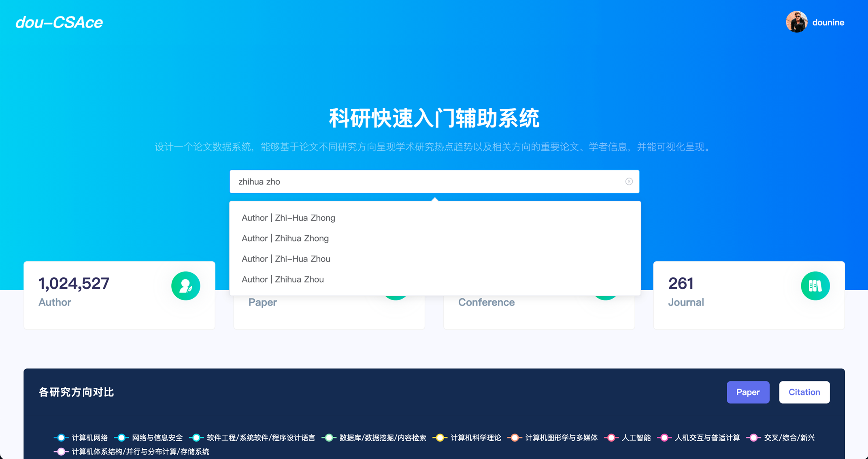Hide 计算机科学理论 legend series
Screen dimensions: 868x459
tap(475, 438)
